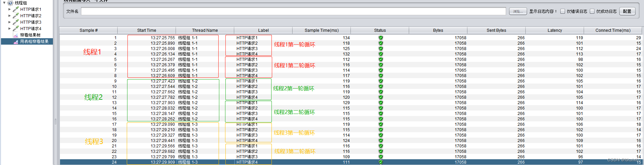The width and height of the screenshot is (644, 165).
Task: Click the 配置 button
Action: [x=627, y=11]
